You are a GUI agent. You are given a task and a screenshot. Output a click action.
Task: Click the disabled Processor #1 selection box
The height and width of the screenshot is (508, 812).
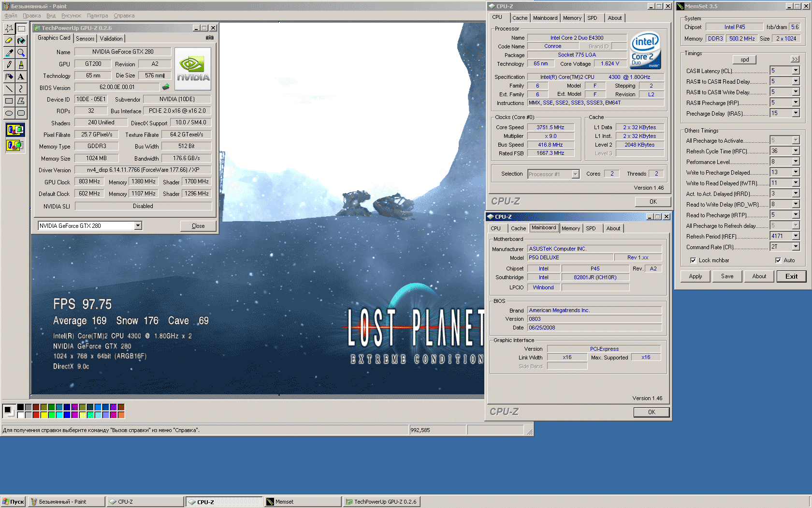[553, 174]
